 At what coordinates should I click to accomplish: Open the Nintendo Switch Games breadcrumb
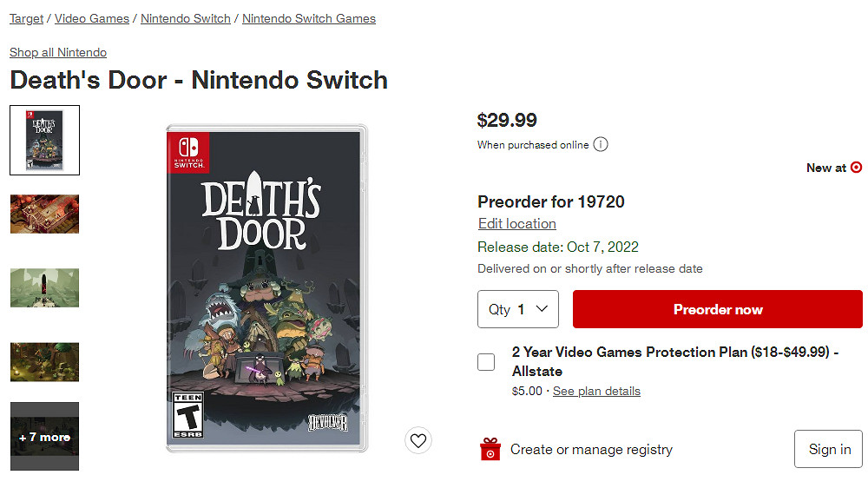(309, 18)
